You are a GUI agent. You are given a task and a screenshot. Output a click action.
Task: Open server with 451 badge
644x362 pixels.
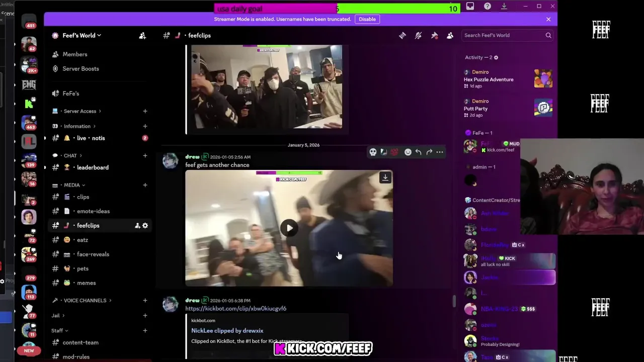[x=30, y=21]
